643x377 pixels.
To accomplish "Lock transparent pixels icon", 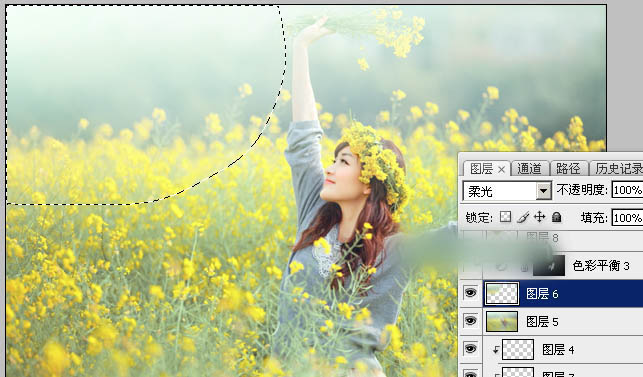I will (x=505, y=217).
